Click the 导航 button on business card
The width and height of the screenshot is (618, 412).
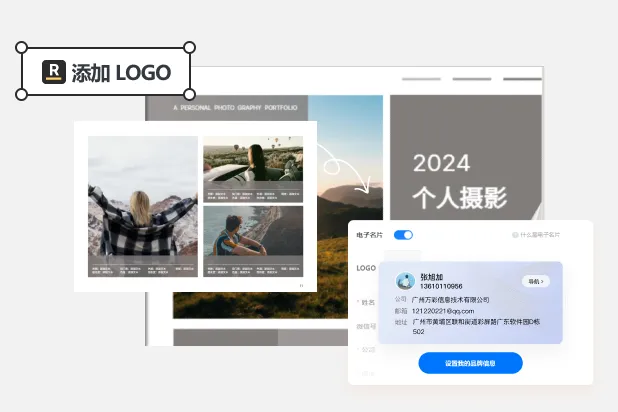536,282
